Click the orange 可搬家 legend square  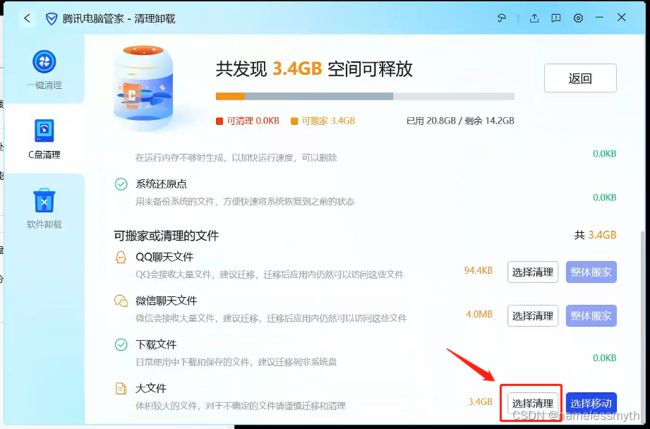(x=294, y=121)
